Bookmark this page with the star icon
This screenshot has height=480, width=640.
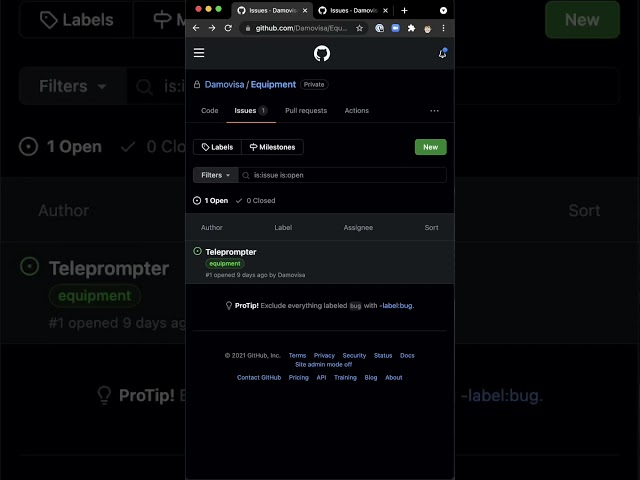tap(359, 28)
